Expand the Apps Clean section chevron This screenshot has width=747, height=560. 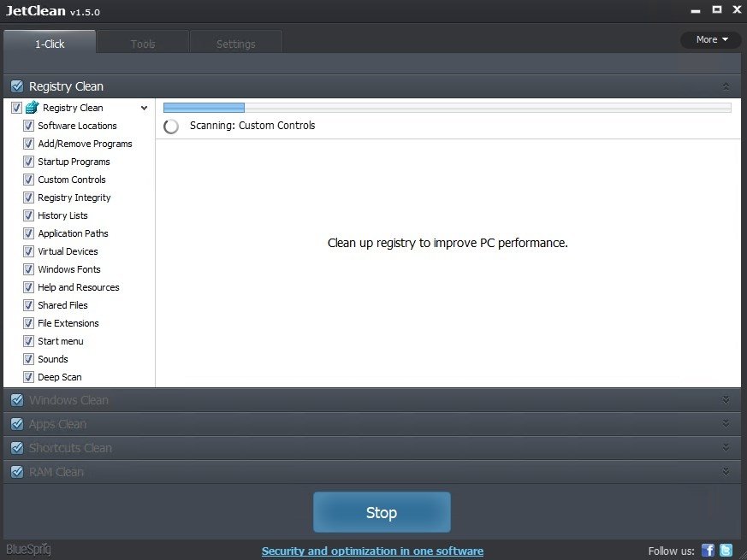coord(726,423)
